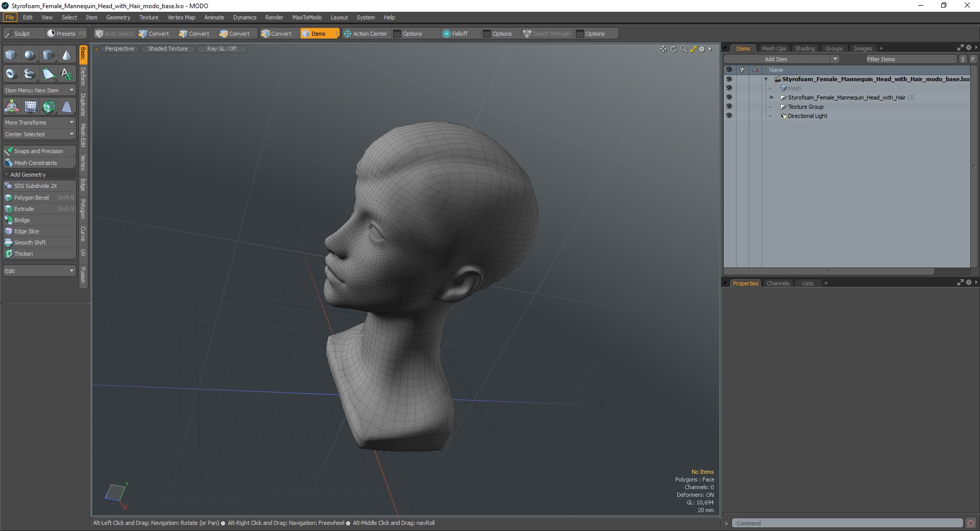Click the viewport zoom magnifier icon
This screenshot has width=980, height=531.
tap(683, 49)
